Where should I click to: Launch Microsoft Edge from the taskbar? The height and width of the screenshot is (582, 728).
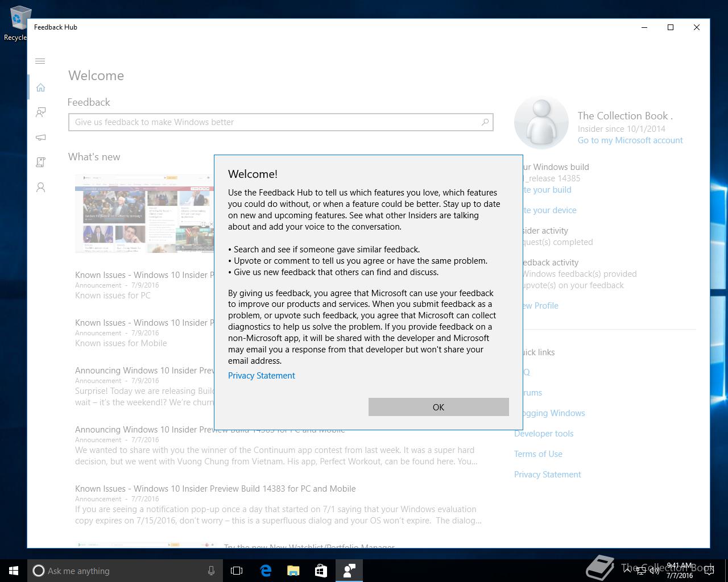(x=265, y=571)
